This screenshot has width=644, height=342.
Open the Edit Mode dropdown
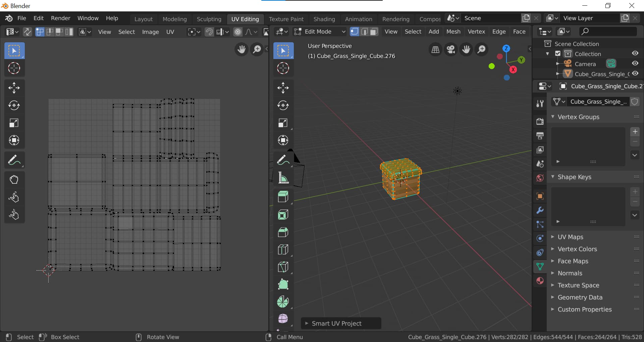click(319, 32)
